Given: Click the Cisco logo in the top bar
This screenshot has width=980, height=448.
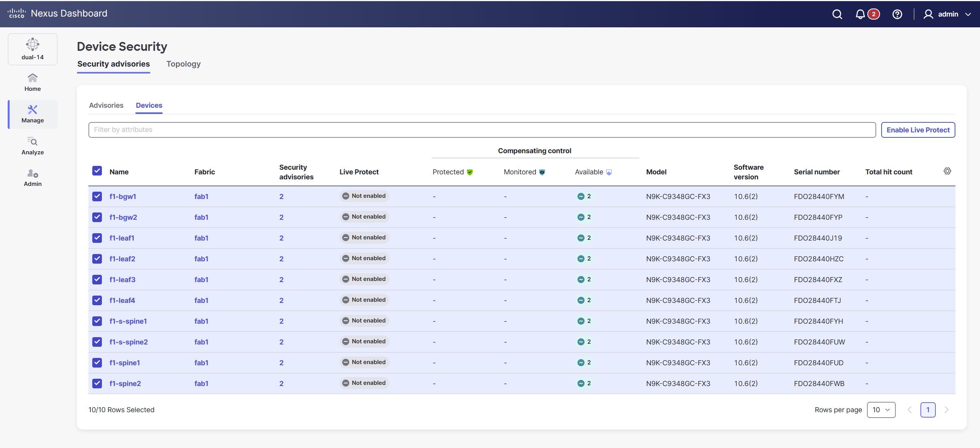Looking at the screenshot, I should (x=17, y=13).
